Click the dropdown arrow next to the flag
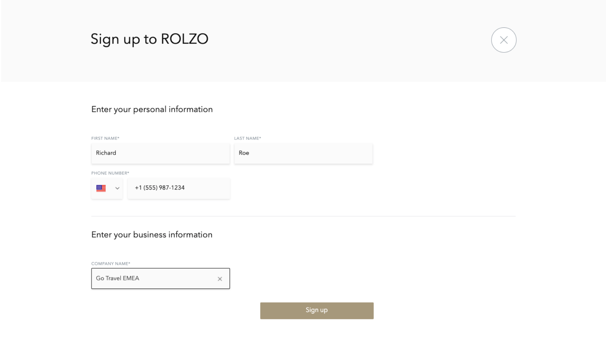The height and width of the screenshot is (364, 606). 116,188
